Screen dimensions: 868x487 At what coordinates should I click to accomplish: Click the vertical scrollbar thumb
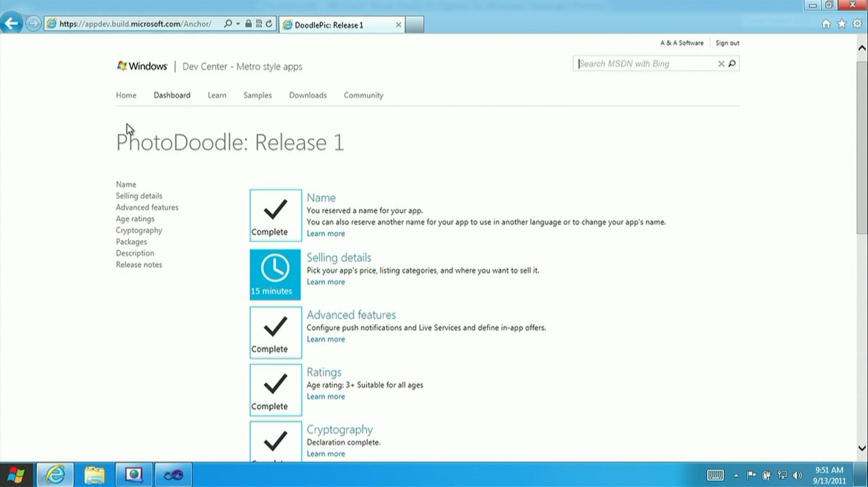[x=863, y=147]
